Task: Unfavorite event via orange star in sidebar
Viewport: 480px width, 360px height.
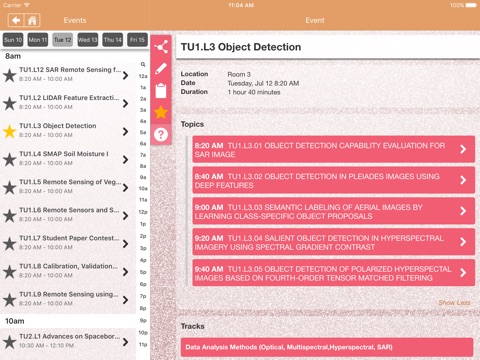Action: click(161, 112)
